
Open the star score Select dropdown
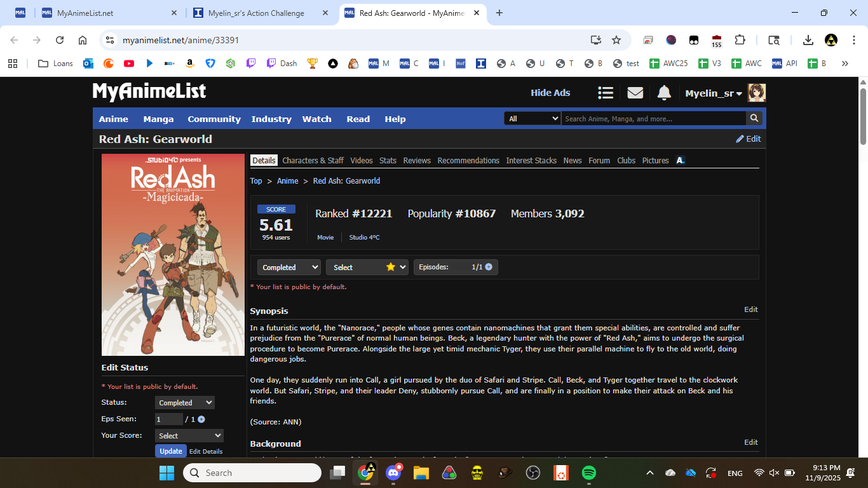tap(367, 267)
